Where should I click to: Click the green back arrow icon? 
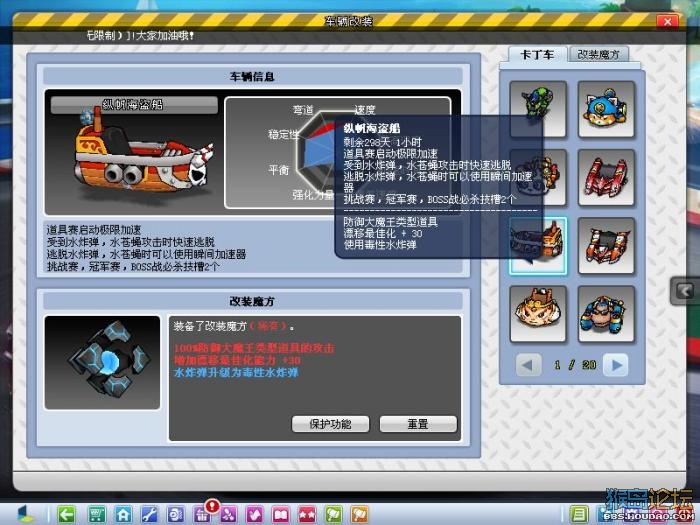(x=67, y=515)
